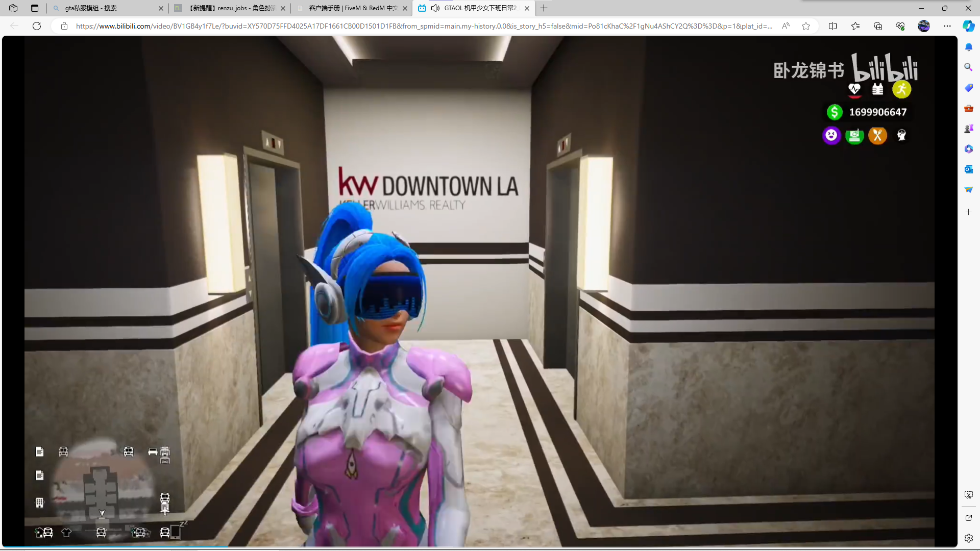Mute the GTAOL tab's audio
The height and width of the screenshot is (551, 980).
click(435, 8)
